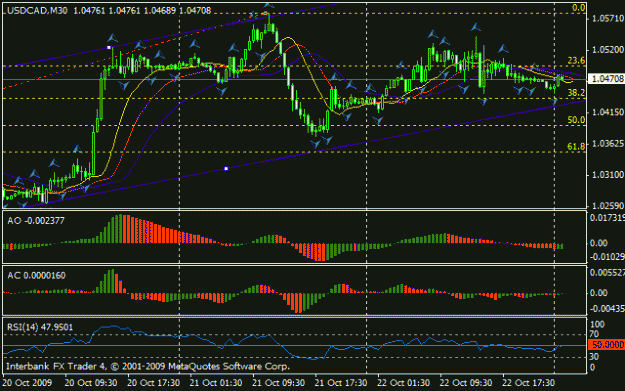Click the 50.0 Fibonacci level label
This screenshot has width=625, height=391.
click(576, 120)
